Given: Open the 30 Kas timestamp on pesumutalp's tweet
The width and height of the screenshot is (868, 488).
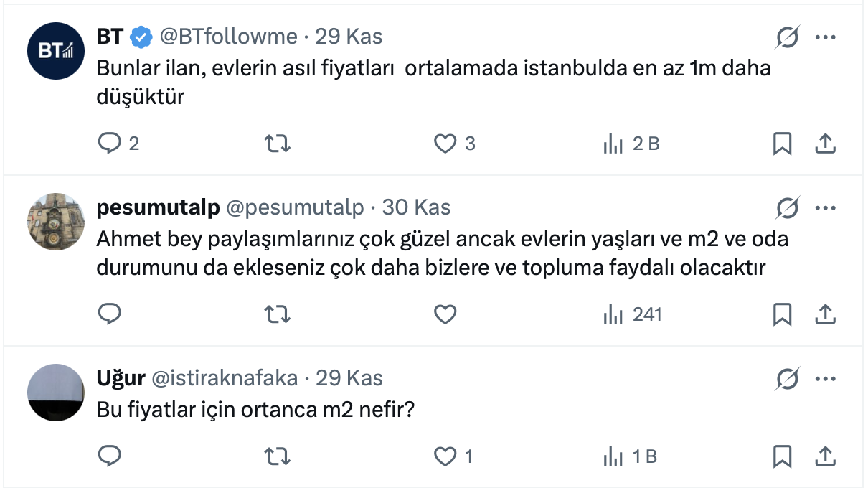Looking at the screenshot, I should (x=416, y=208).
